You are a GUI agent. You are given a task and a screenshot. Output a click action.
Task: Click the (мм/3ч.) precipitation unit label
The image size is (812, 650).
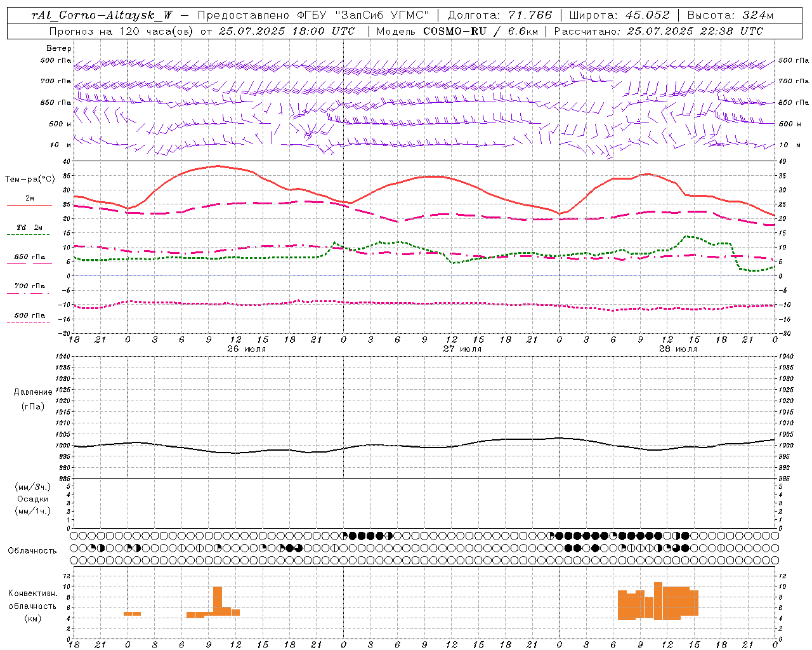point(33,487)
